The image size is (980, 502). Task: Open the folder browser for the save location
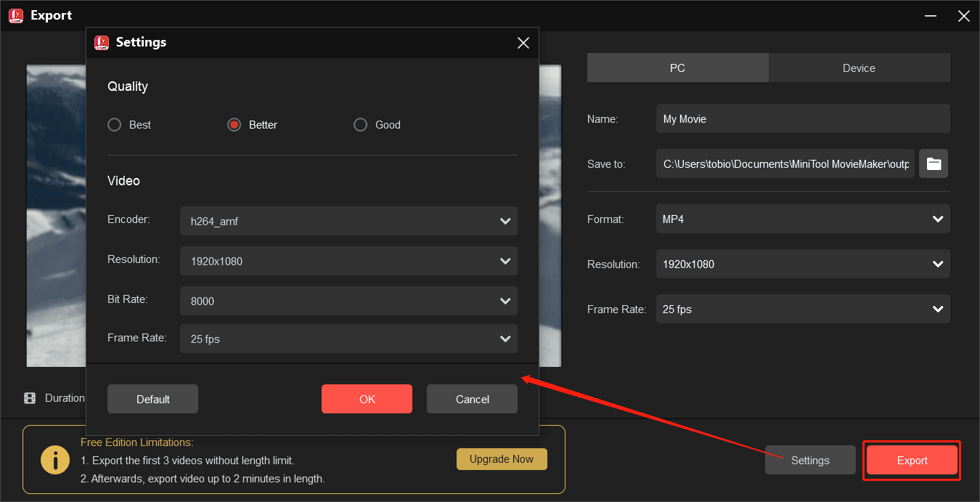tap(934, 163)
